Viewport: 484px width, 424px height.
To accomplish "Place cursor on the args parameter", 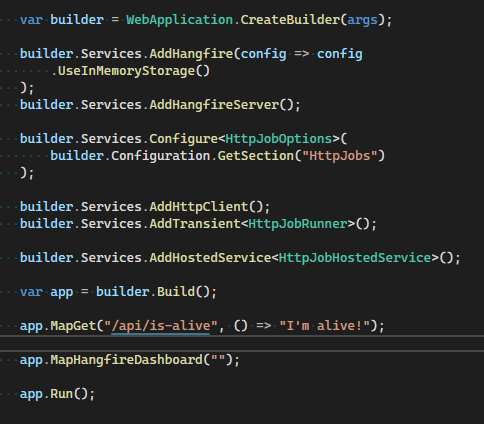I will pyautogui.click(x=362, y=21).
